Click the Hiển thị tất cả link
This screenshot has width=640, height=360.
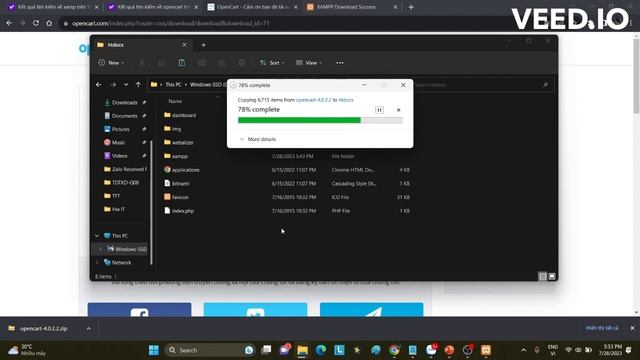point(602,328)
